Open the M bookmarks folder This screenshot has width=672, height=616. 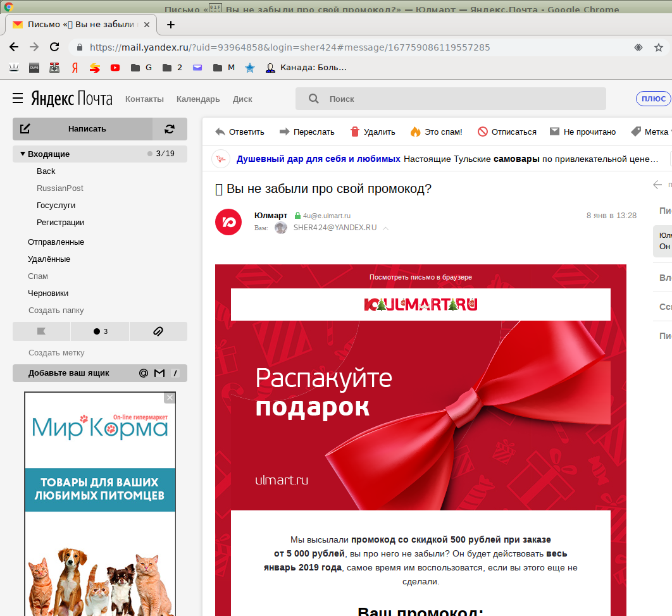point(224,68)
